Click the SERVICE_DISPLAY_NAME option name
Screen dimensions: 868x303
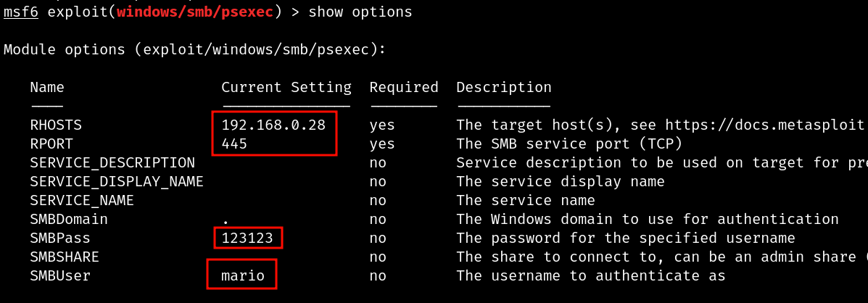coord(117,181)
